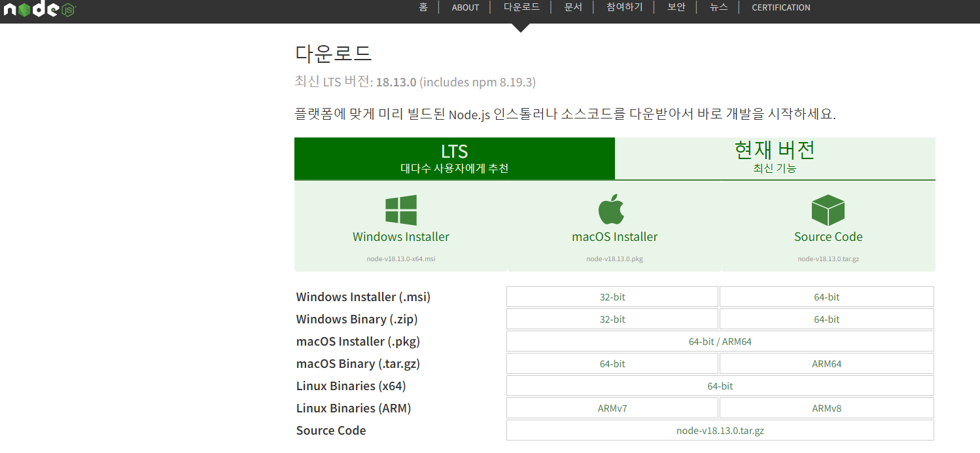Download Linux Binaries ARMv7
The height and width of the screenshot is (453, 980).
click(x=612, y=408)
